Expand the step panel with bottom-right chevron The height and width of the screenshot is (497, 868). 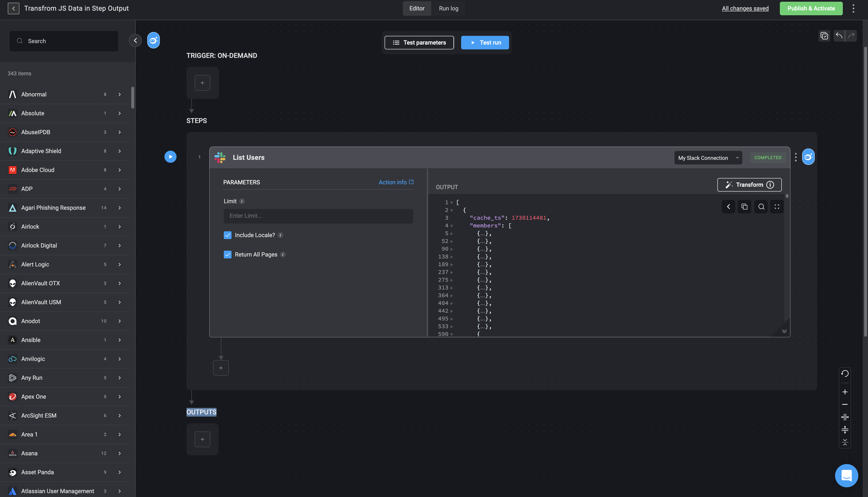[x=784, y=331]
